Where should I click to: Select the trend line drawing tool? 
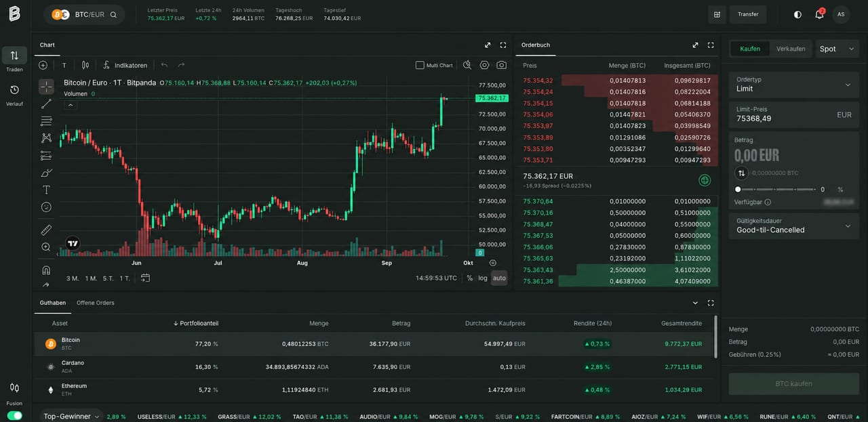(46, 104)
